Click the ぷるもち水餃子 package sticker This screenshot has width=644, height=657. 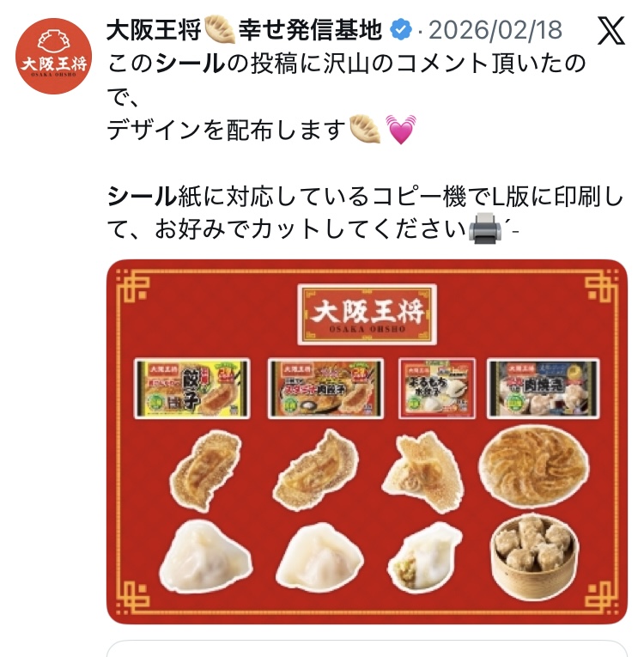(437, 388)
